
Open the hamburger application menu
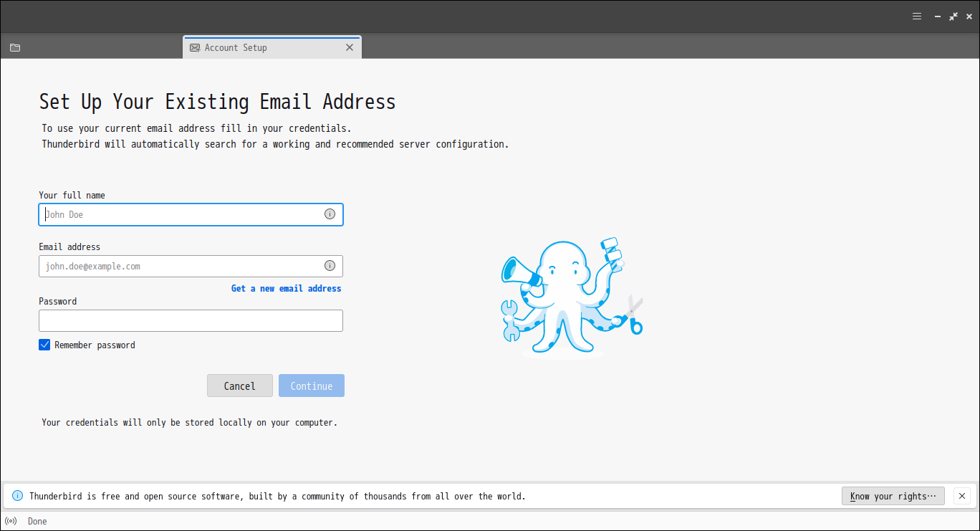tap(917, 16)
